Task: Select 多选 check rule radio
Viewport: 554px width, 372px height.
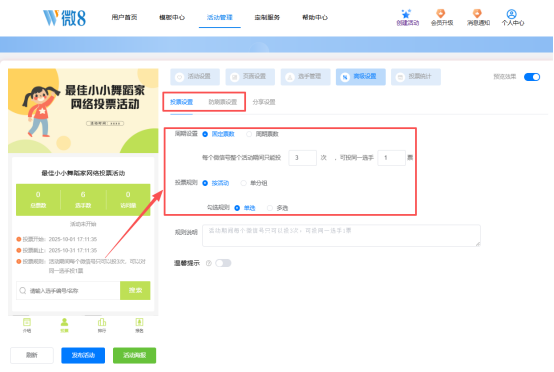Action: point(270,208)
